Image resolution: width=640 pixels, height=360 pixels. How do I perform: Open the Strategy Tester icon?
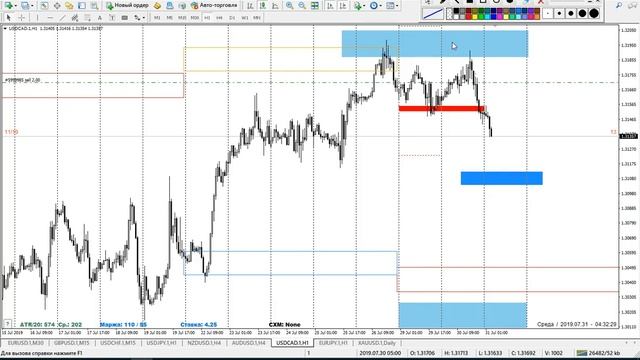tap(95, 6)
